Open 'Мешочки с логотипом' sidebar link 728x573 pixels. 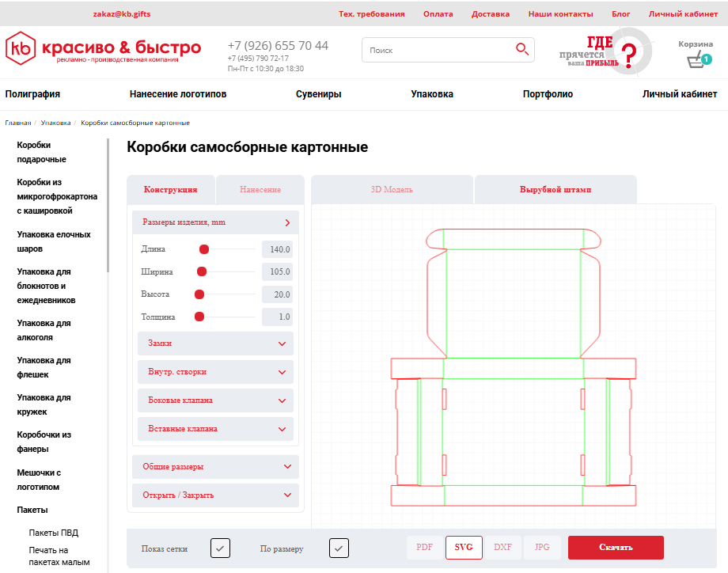click(x=39, y=480)
